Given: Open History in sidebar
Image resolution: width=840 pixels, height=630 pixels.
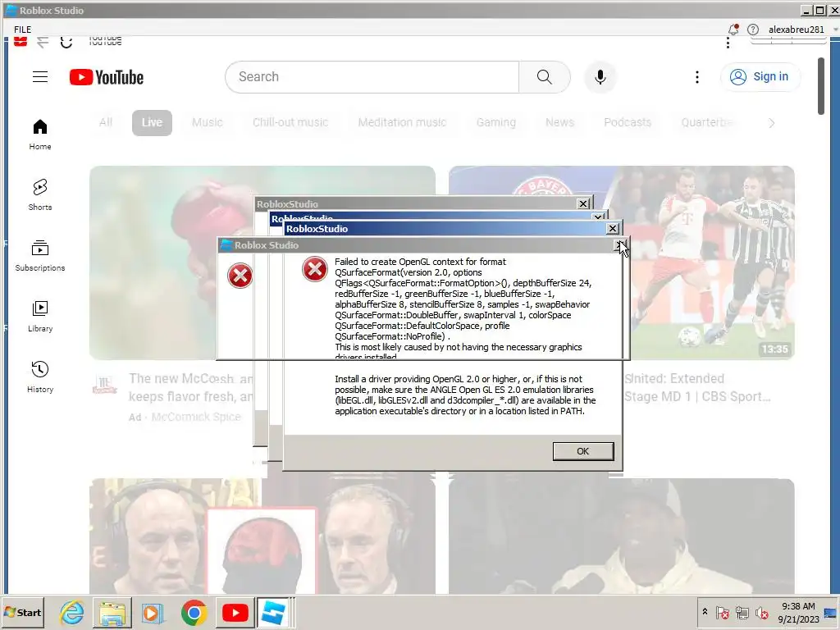Looking at the screenshot, I should click(40, 377).
